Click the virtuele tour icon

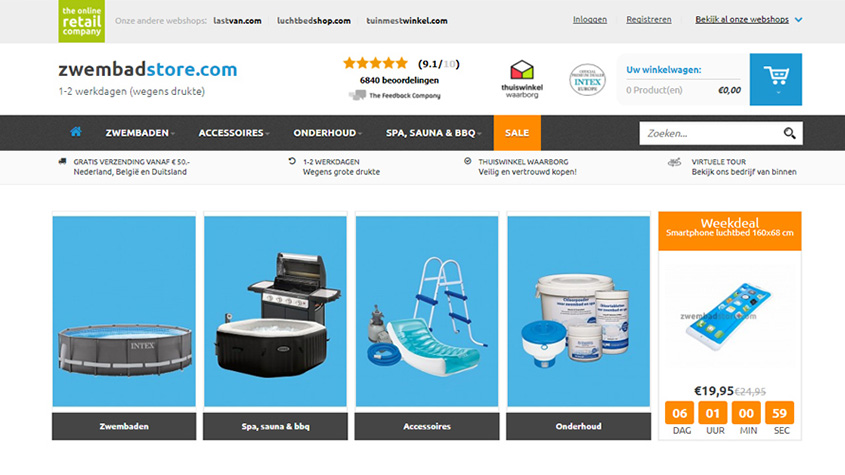point(674,162)
